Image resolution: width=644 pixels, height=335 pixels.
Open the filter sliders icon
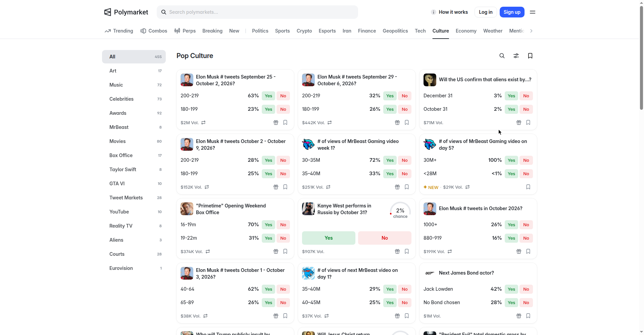[x=516, y=56]
